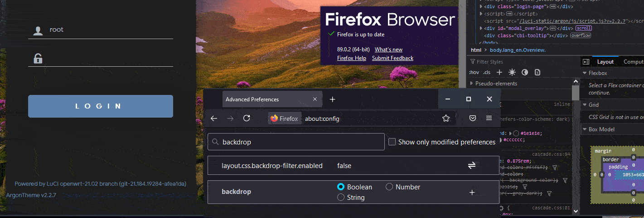The height and width of the screenshot is (218, 644).
Task: Select the String radio option
Action: 341,197
